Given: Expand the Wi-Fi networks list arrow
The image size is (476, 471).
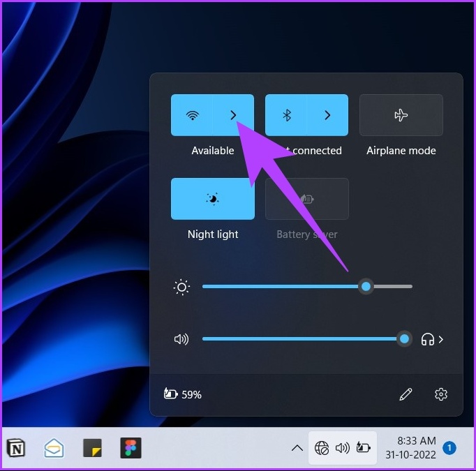Looking at the screenshot, I should [234, 115].
